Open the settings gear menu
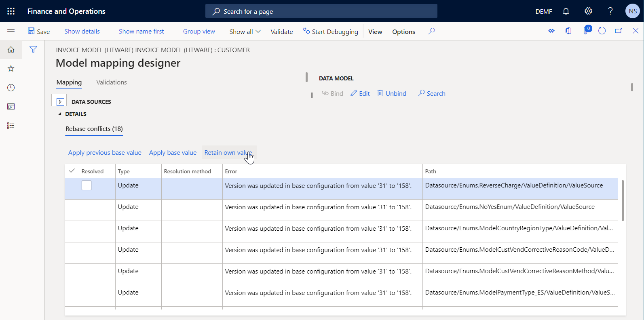644x320 pixels. [588, 11]
